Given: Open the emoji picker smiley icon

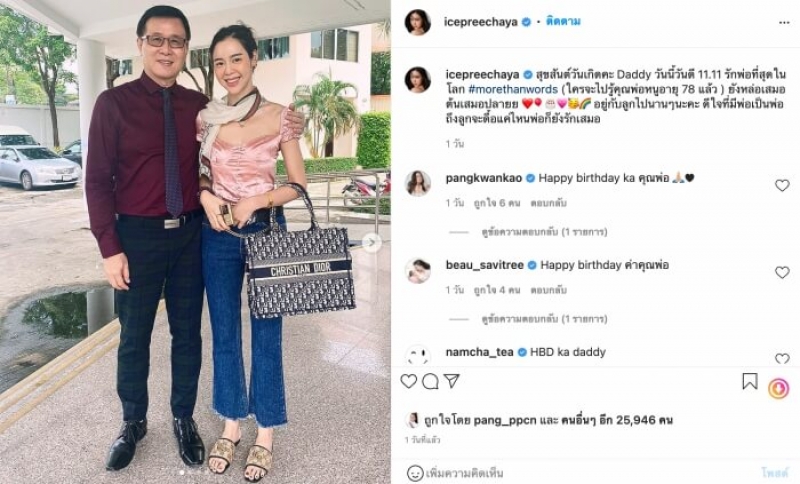Looking at the screenshot, I should pos(415,473).
